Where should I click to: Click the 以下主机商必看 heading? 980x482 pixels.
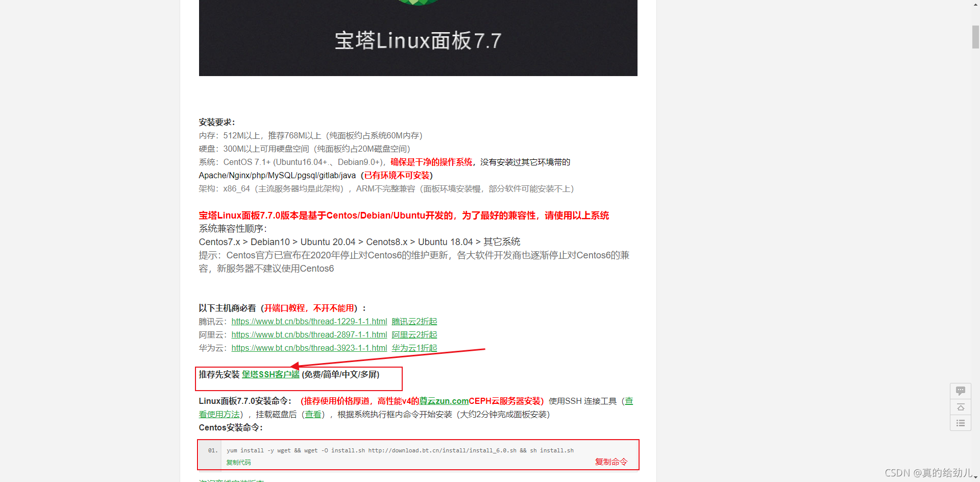click(282, 308)
